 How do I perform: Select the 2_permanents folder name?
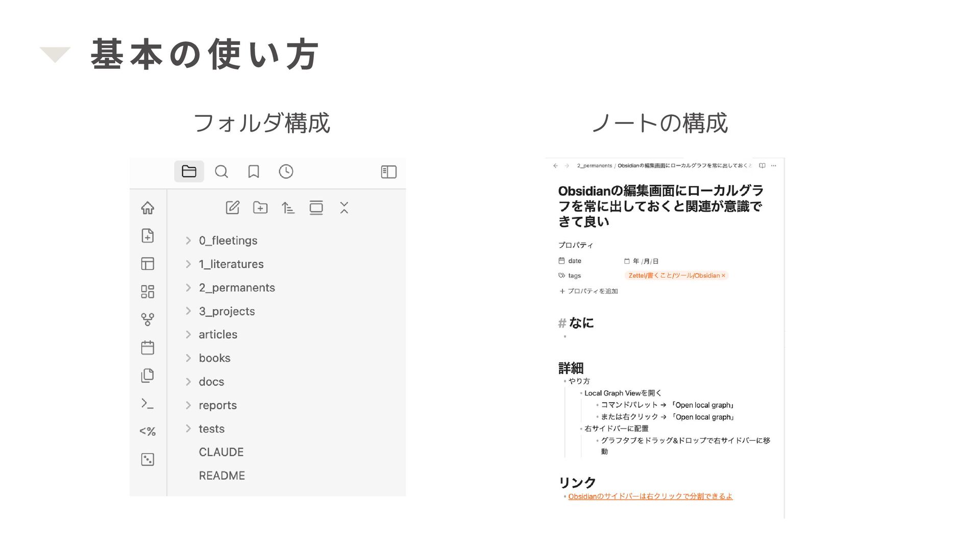click(x=237, y=288)
